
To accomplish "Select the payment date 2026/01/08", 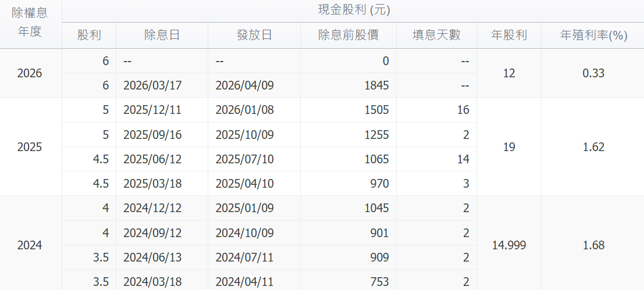I will tap(244, 110).
